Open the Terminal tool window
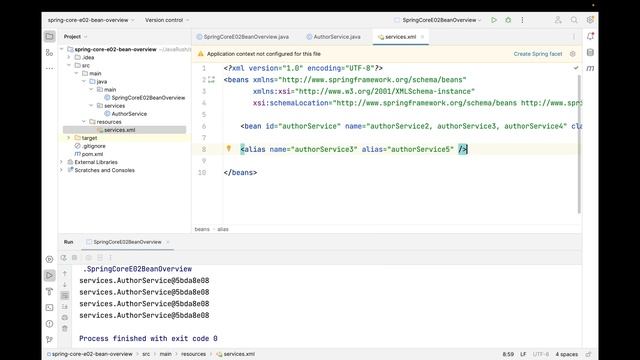 point(49,307)
